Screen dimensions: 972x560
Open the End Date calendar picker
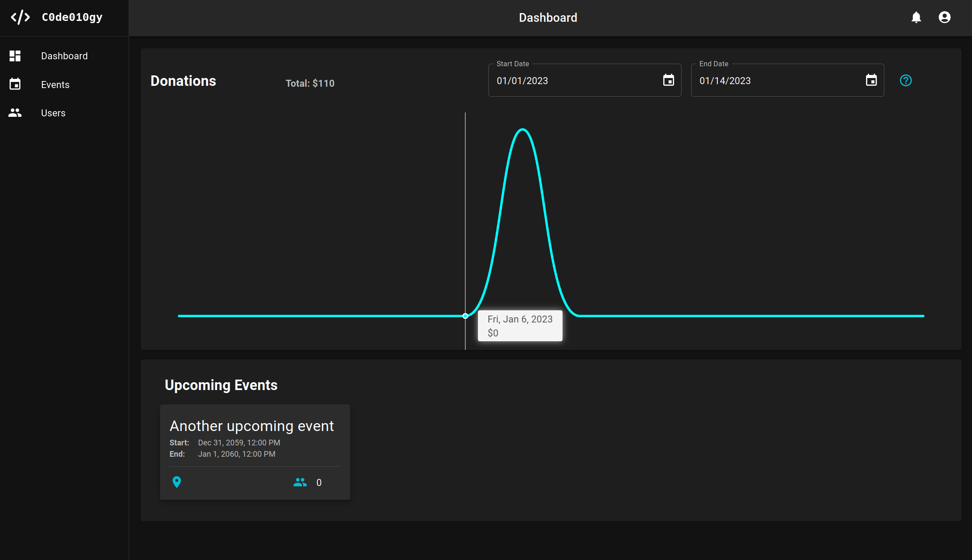click(x=871, y=80)
